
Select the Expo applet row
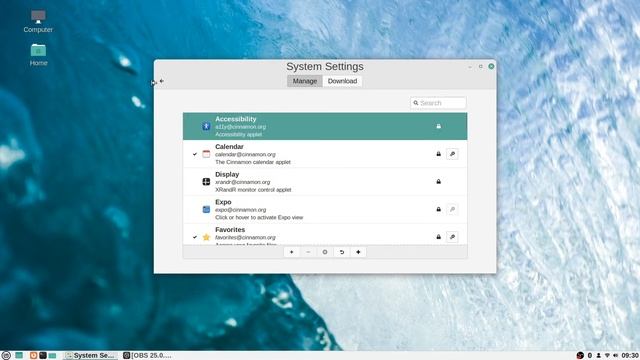[325, 209]
